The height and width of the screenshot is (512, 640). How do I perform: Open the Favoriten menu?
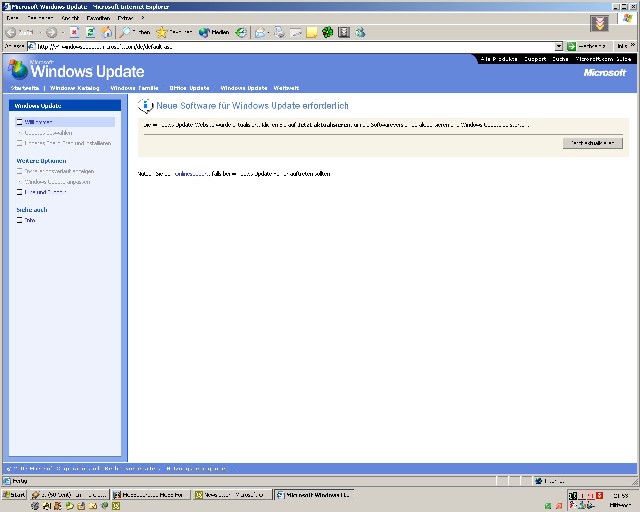pos(98,18)
